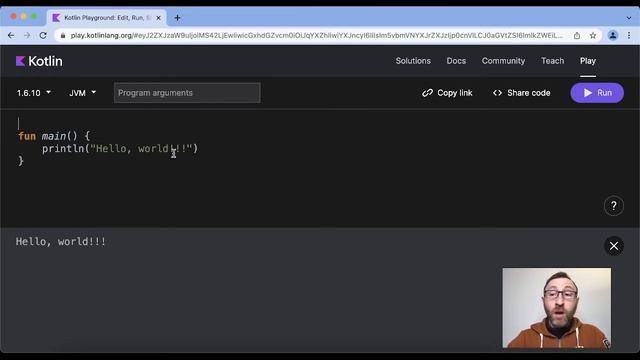Image resolution: width=640 pixels, height=360 pixels.
Task: Open the Solutions menu
Action: coord(413,61)
